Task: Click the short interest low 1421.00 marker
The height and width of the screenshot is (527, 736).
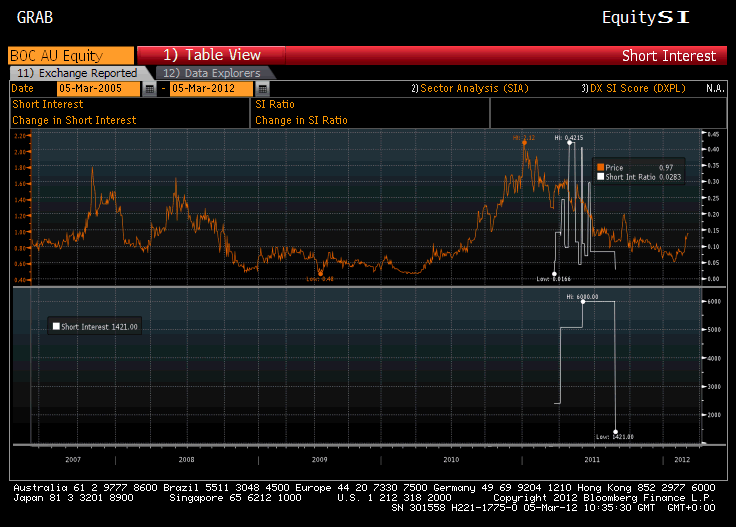Action: 615,432
